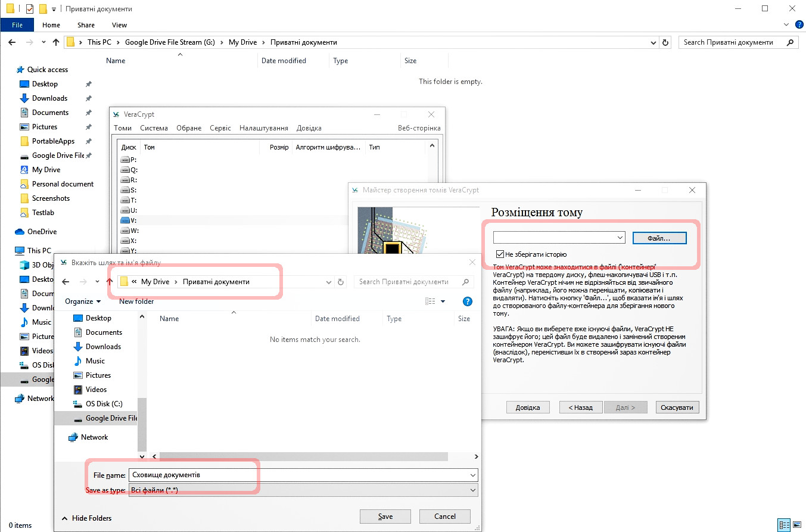Open the Home ribbon tab in Explorer
806x532 pixels.
click(51, 25)
